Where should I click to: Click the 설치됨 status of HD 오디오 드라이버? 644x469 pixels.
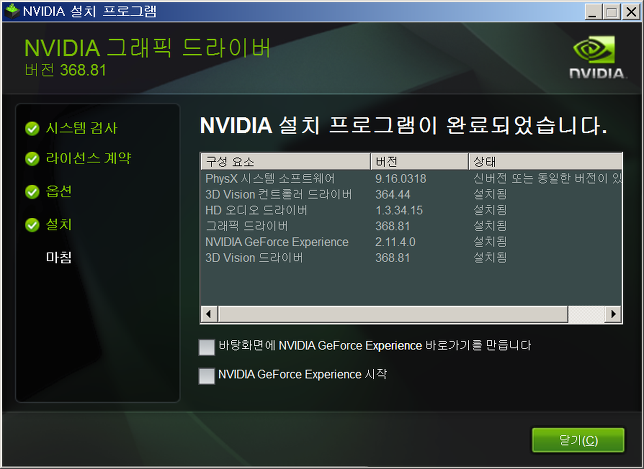[x=490, y=210]
